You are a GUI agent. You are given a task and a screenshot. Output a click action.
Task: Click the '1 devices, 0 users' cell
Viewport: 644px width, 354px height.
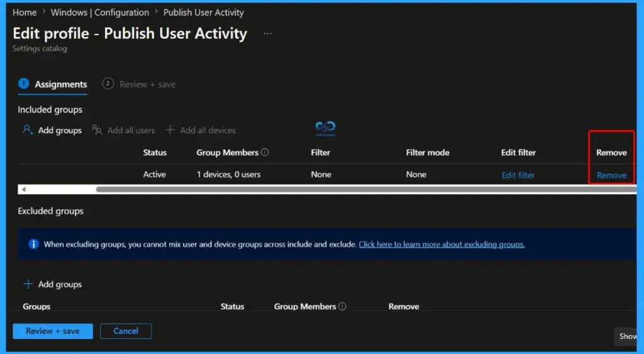click(x=228, y=175)
